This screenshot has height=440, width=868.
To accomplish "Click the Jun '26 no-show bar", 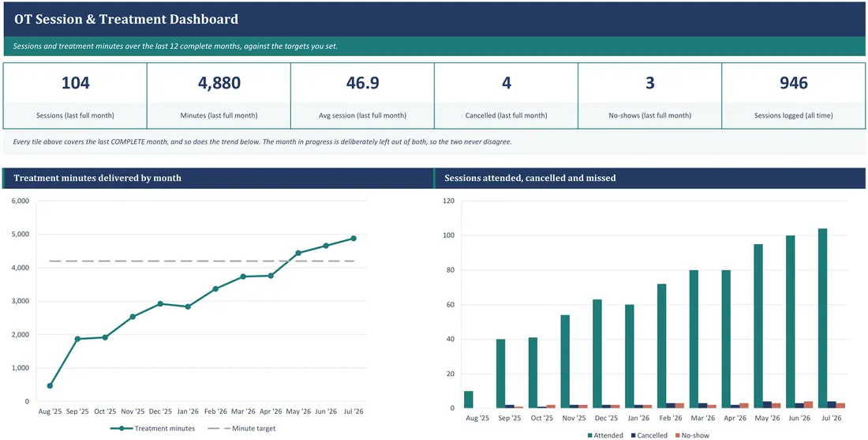I will pos(810,405).
